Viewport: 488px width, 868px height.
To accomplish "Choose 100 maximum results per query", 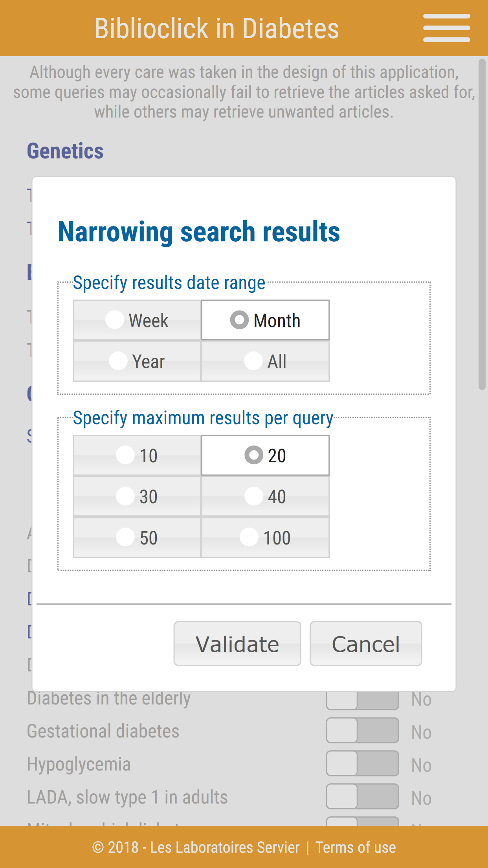I will pos(265,537).
